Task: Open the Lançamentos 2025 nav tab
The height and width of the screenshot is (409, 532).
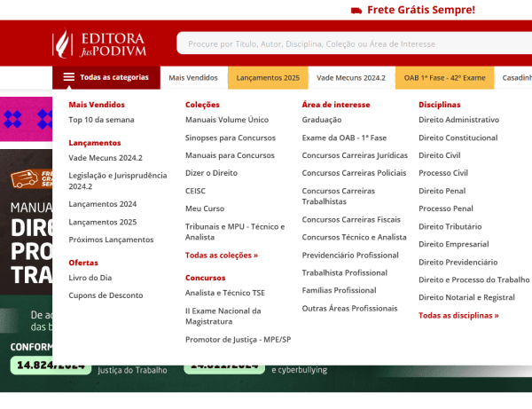Action: tap(268, 78)
